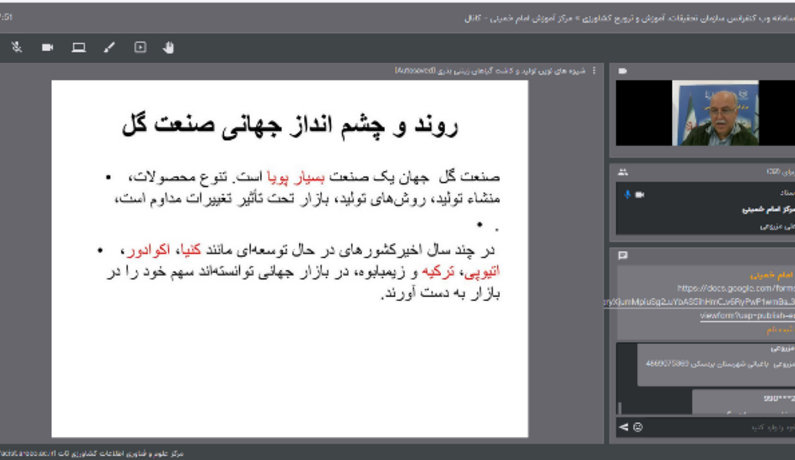The width and height of the screenshot is (795, 460).
Task: Click the red phrase 'بسیار پویا' on slide
Action: click(x=296, y=177)
